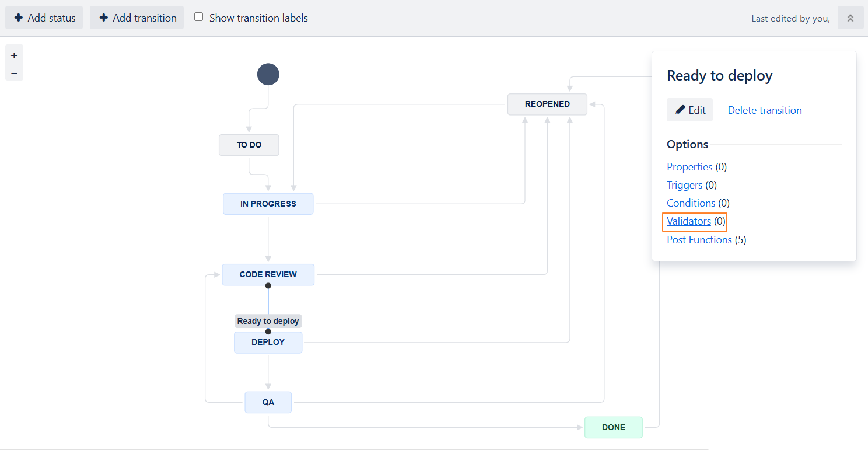Open the Properties option
The width and height of the screenshot is (868, 450).
689,167
